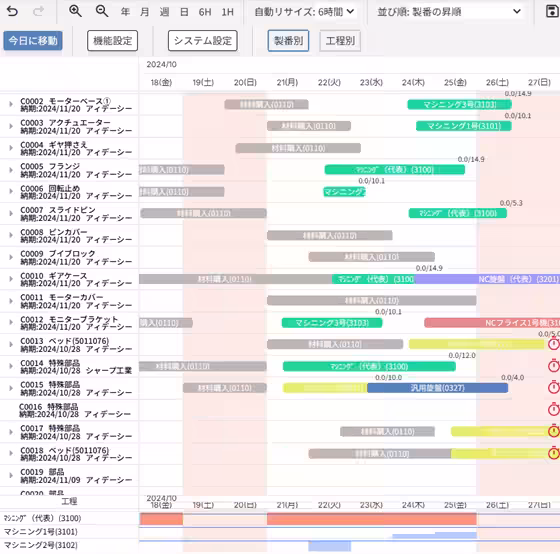Switch timeline scale to 週

coord(164,12)
